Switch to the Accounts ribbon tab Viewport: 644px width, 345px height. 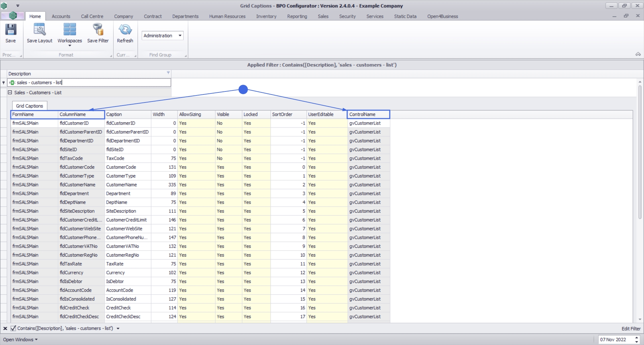pyautogui.click(x=61, y=16)
